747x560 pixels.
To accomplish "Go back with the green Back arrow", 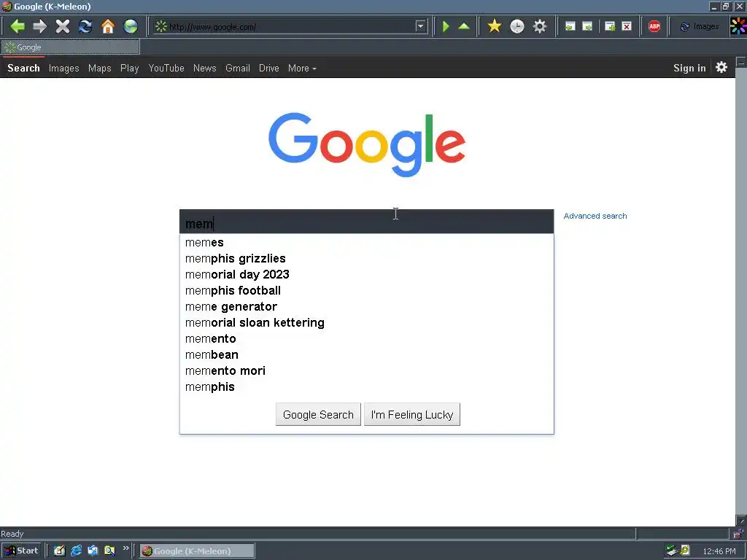I will click(x=18, y=26).
